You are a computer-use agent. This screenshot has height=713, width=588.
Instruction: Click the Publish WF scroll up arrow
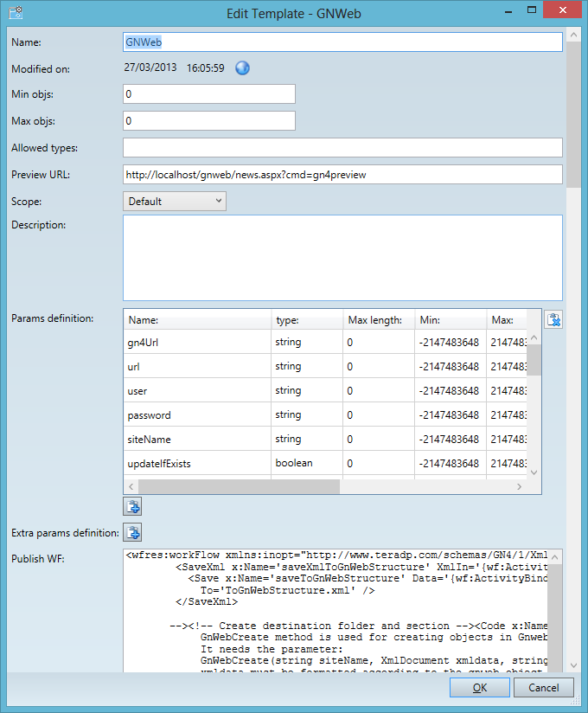click(555, 556)
